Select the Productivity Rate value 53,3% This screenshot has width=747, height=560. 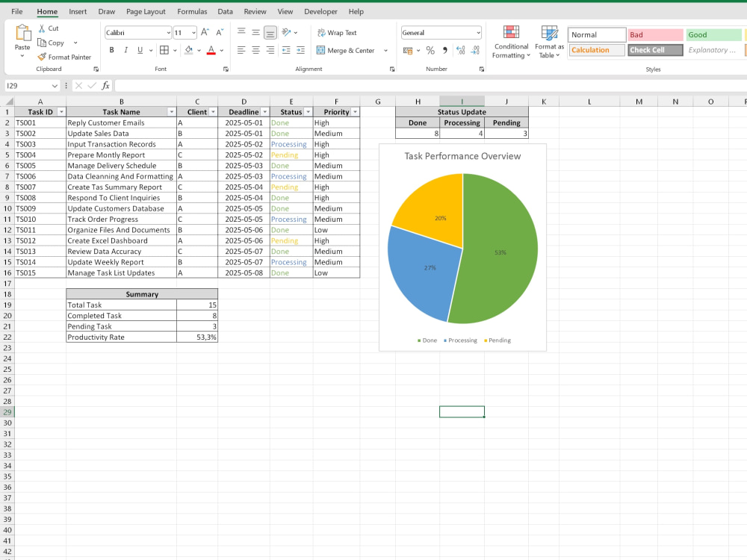tap(197, 337)
